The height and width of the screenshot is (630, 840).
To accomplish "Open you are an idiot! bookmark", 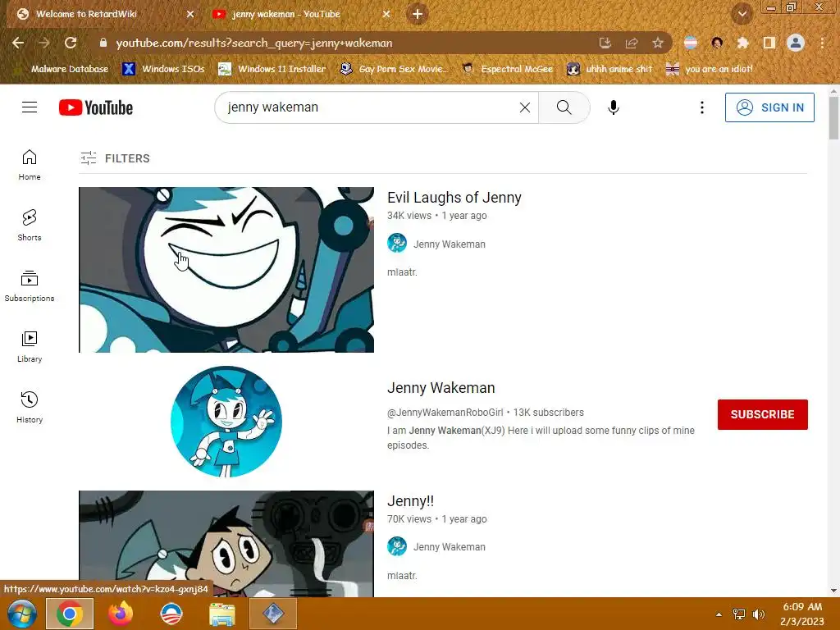I will (x=710, y=69).
